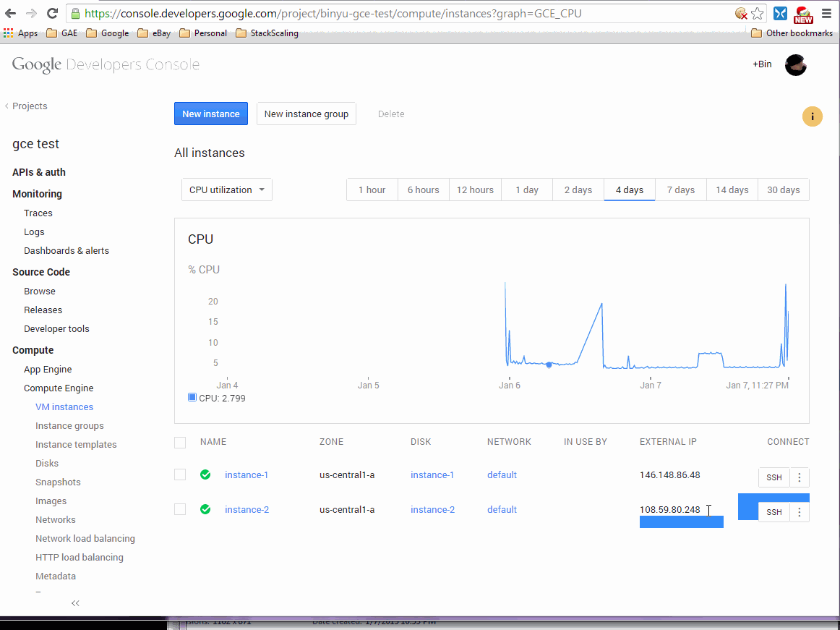This screenshot has height=630, width=840.
Task: Collapse the sidebar with double chevron
Action: click(x=75, y=603)
